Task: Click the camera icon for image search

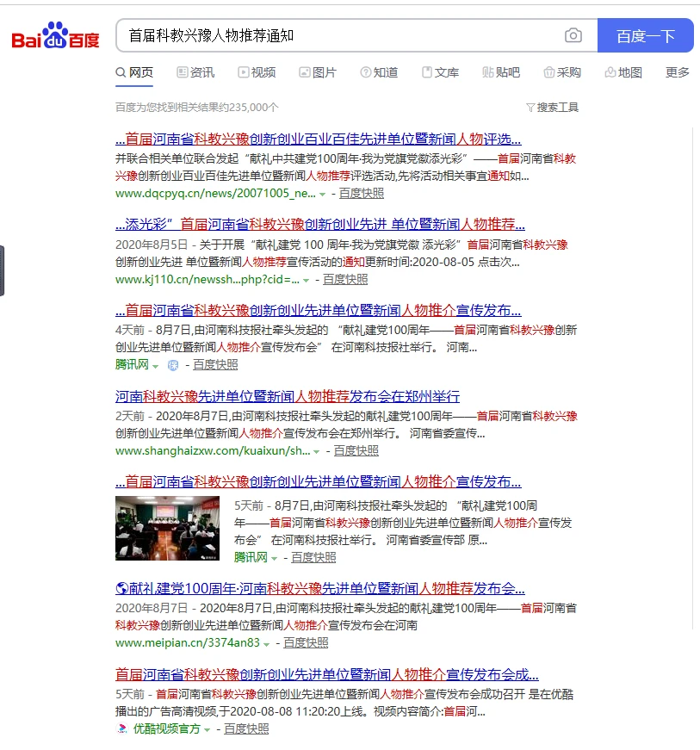Action: 573,36
